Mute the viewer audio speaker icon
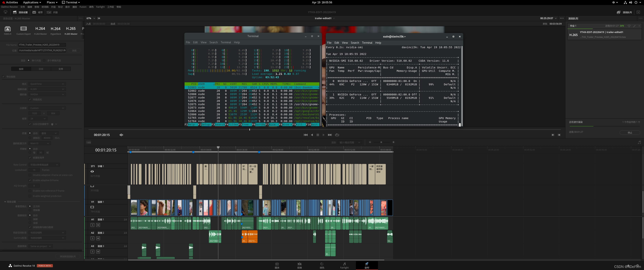Image resolution: width=644 pixels, height=270 pixels. (121, 135)
